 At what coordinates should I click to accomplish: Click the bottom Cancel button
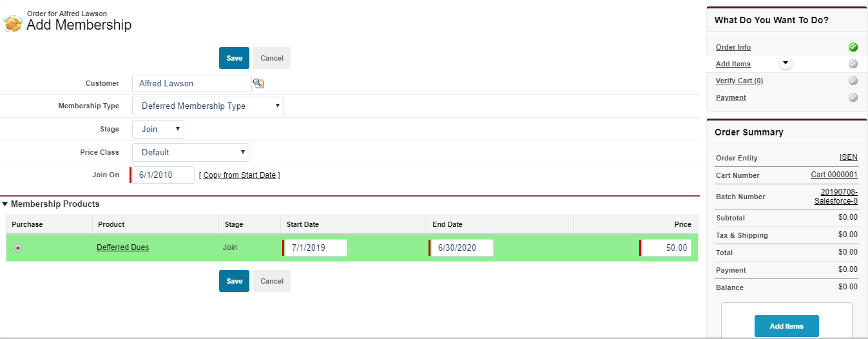click(x=271, y=281)
